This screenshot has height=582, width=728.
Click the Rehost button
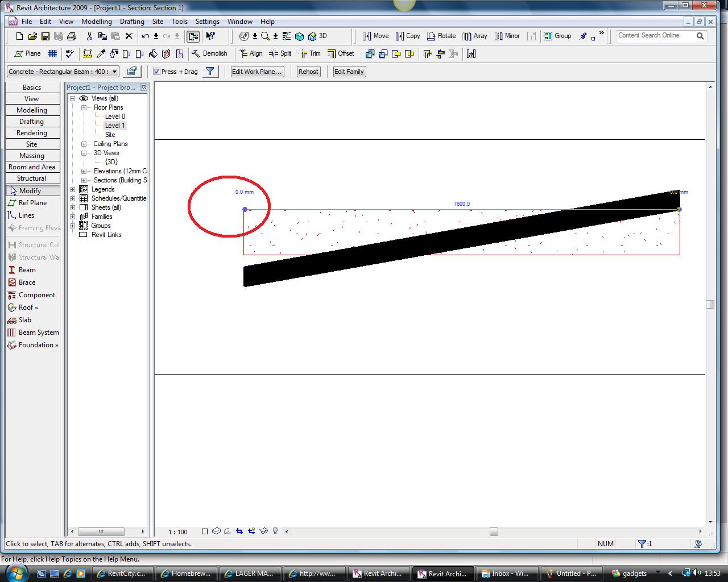[x=308, y=72]
